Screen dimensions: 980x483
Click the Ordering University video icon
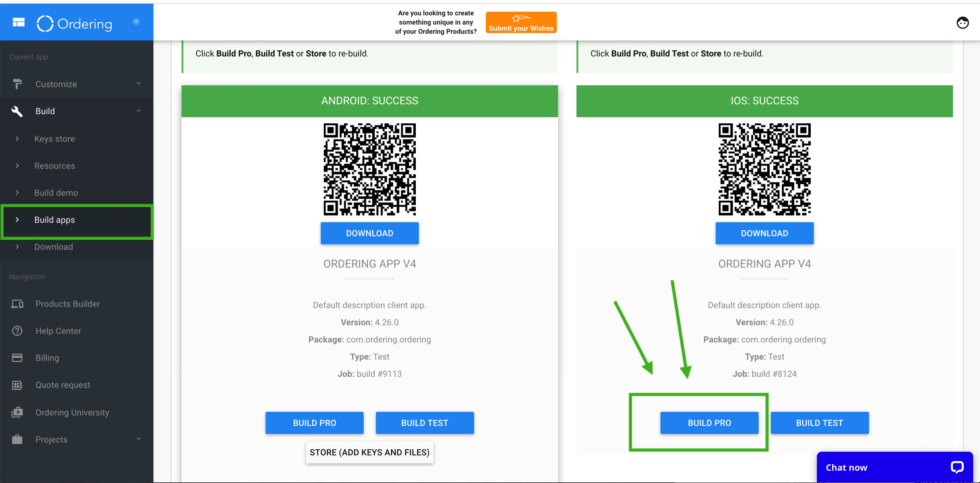point(17,412)
